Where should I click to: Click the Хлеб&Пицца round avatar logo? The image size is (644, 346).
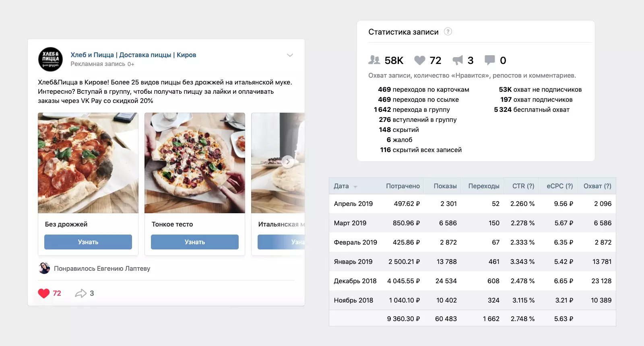click(51, 59)
